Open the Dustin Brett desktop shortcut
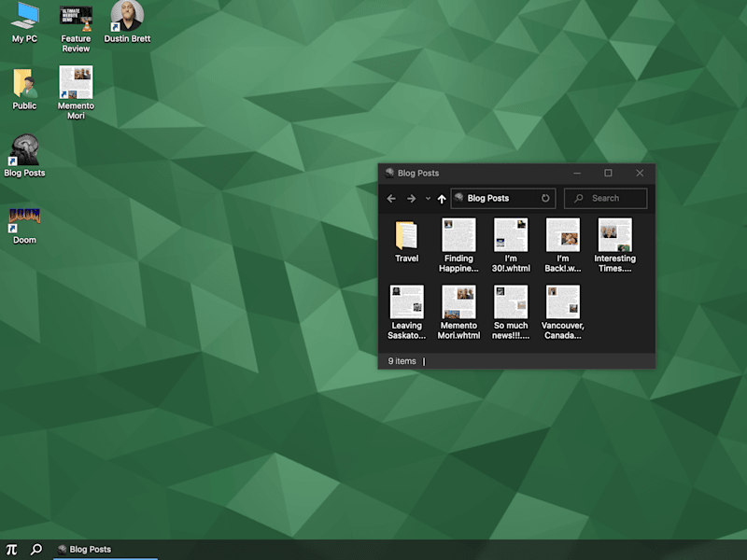Screen dimensions: 747x560 point(127,22)
